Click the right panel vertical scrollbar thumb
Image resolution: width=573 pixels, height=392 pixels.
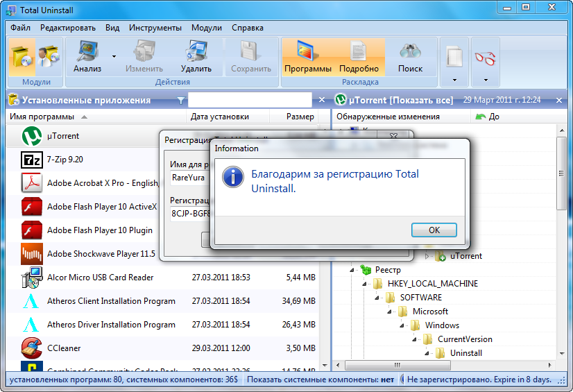point(561,173)
